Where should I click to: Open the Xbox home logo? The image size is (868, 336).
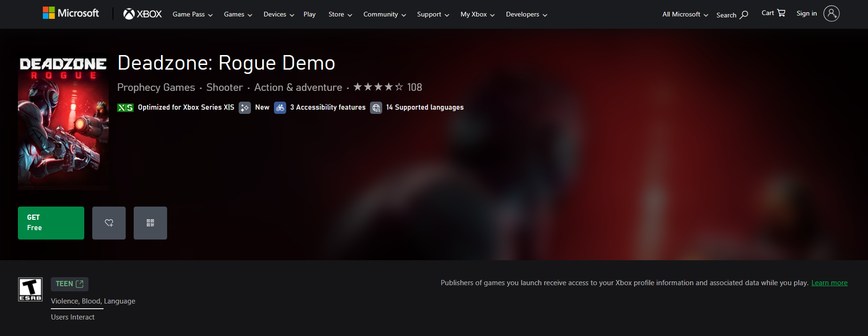tap(142, 14)
